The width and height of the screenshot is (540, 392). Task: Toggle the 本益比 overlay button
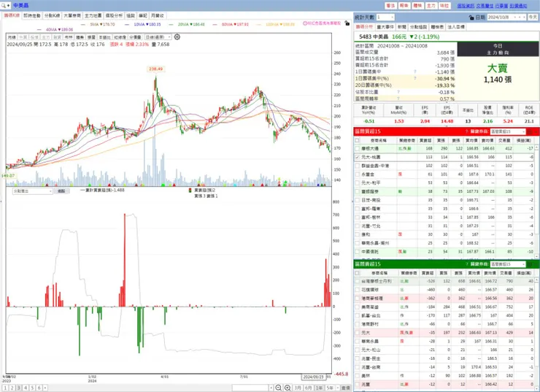104,36
